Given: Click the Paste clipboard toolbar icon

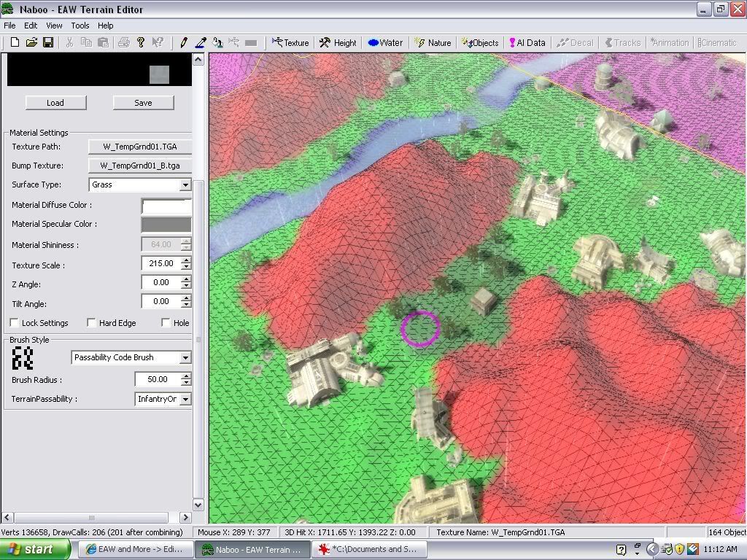Looking at the screenshot, I should [103, 42].
